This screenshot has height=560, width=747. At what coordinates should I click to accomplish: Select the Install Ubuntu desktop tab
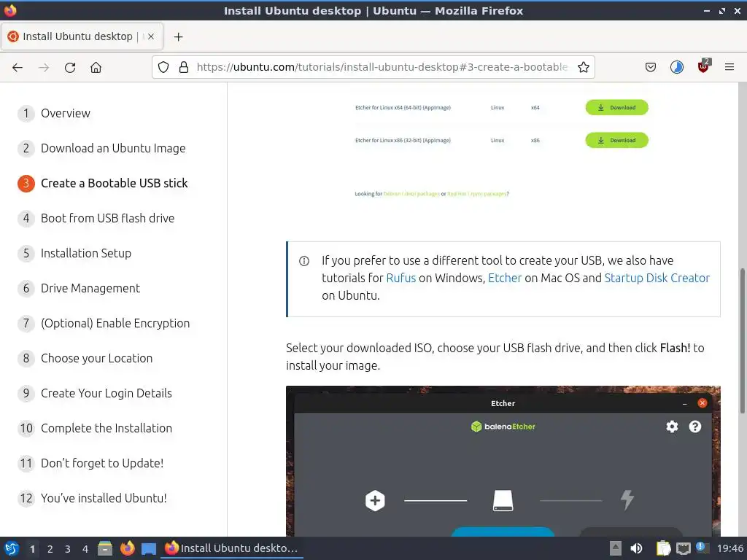(x=82, y=36)
